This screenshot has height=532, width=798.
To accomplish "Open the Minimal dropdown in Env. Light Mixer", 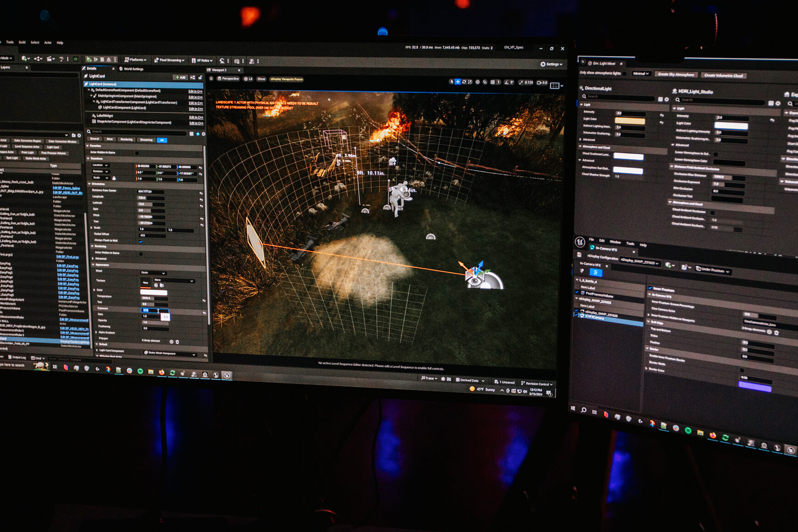I will tap(642, 73).
